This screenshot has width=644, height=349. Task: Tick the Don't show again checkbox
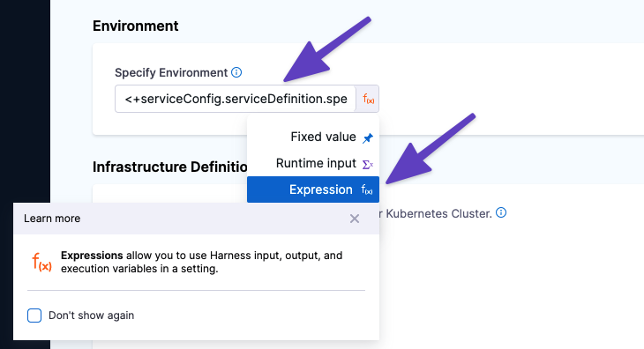click(34, 316)
